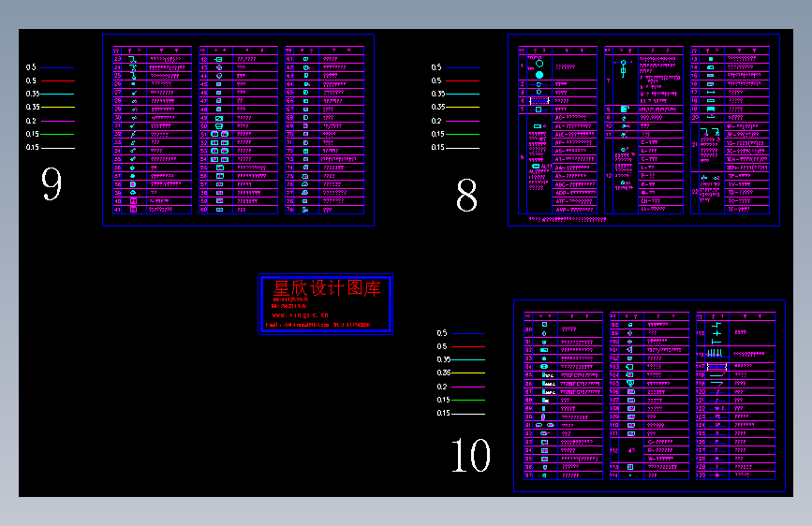Click the row number 112 in sheet 10
This screenshot has width=812, height=526.
[x=614, y=450]
